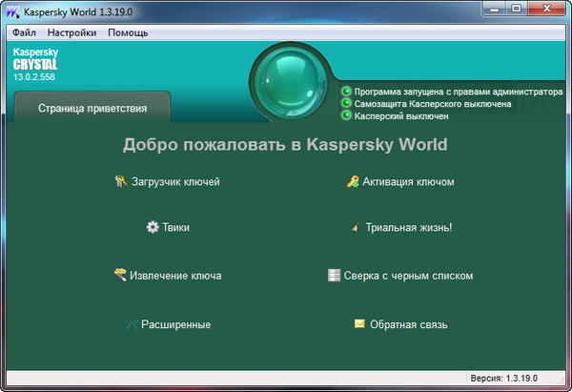Click the key icon beside Загрузчик ключей
Image resolution: width=572 pixels, height=392 pixels.
pos(121,181)
